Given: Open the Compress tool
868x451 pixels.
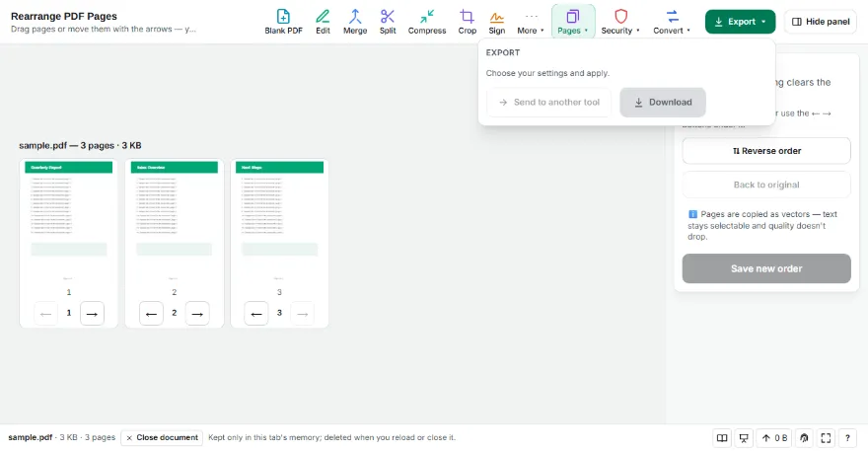Looking at the screenshot, I should click(427, 22).
